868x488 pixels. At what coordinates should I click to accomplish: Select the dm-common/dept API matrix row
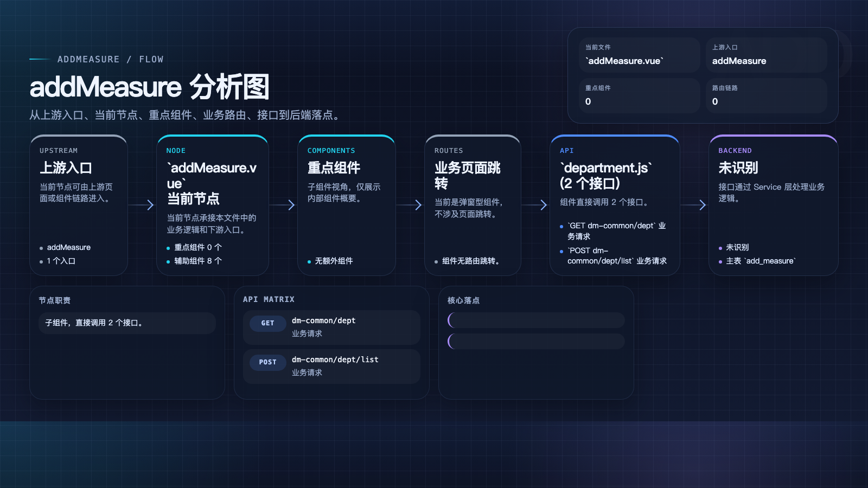coord(331,328)
